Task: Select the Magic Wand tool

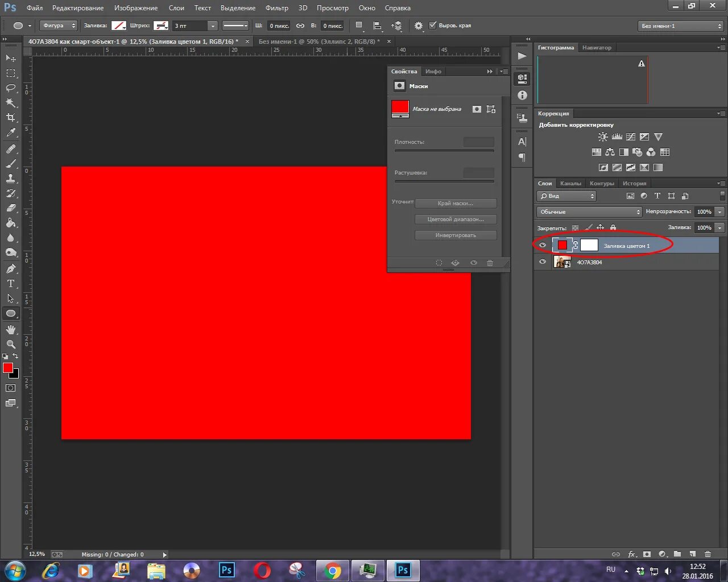Action: [11, 103]
